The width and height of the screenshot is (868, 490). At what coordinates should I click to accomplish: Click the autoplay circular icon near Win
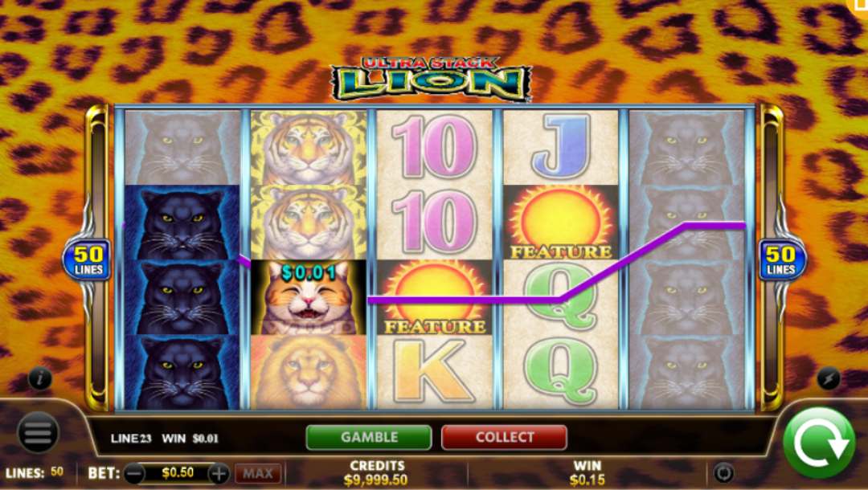pos(723,473)
